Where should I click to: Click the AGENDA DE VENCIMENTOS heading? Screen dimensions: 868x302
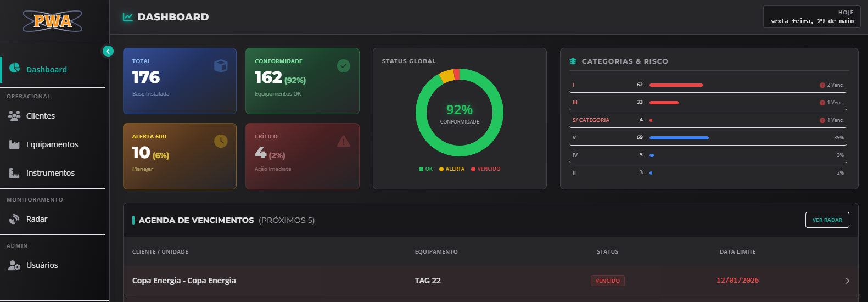click(x=196, y=220)
